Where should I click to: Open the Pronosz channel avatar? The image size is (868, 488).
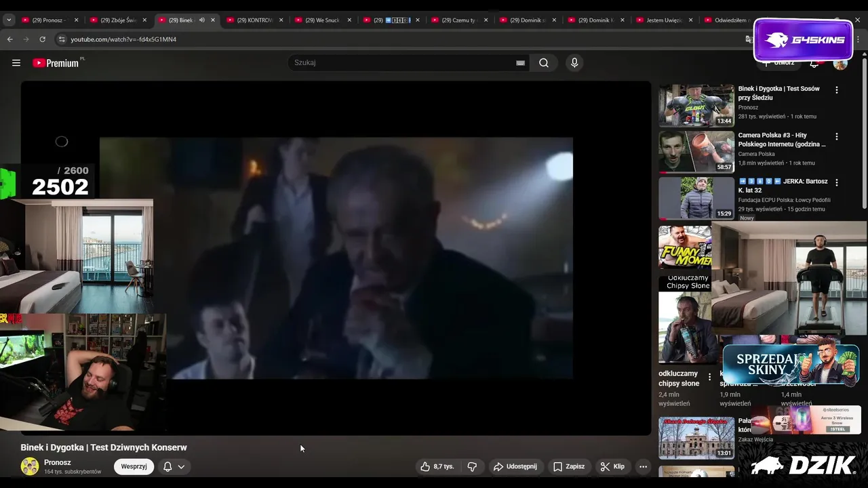tap(30, 466)
